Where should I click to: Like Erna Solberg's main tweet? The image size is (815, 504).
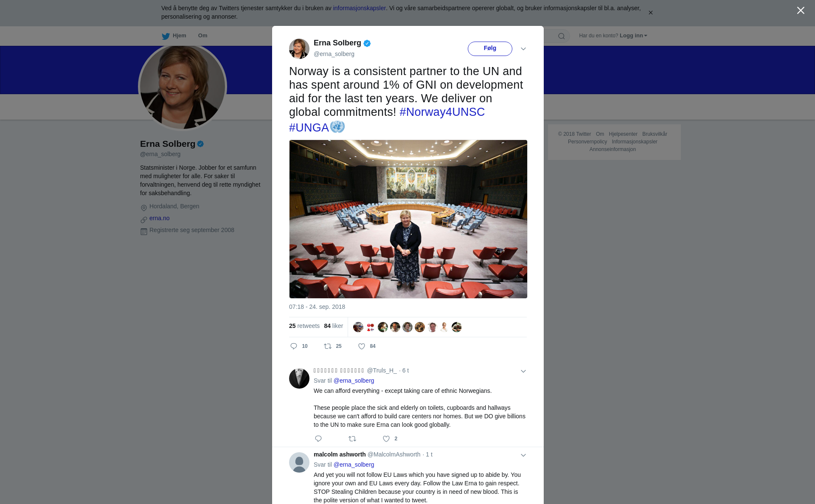[x=362, y=346]
